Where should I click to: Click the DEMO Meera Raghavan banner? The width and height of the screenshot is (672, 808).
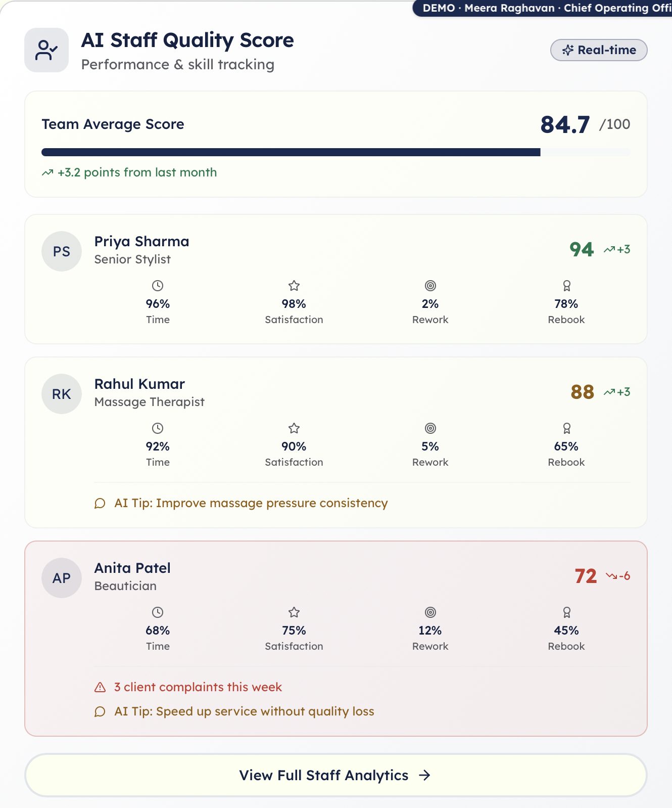tap(543, 8)
